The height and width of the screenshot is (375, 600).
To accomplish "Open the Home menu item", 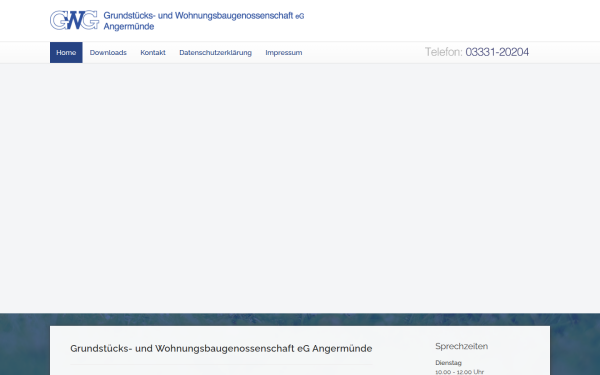I will [x=66, y=52].
